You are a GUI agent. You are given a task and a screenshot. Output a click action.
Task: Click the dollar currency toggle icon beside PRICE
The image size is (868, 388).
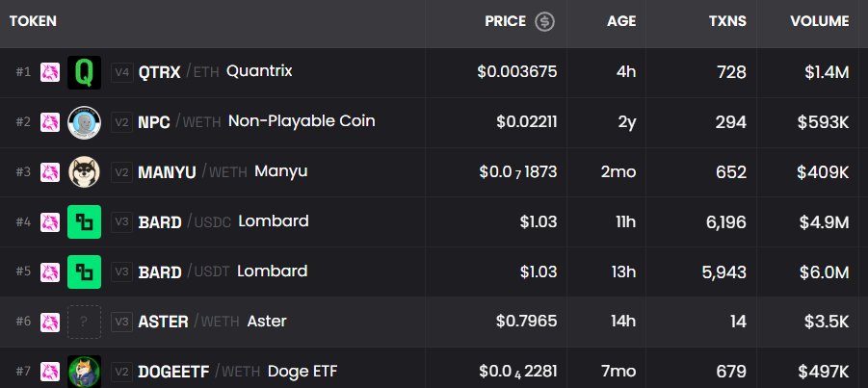tap(544, 21)
